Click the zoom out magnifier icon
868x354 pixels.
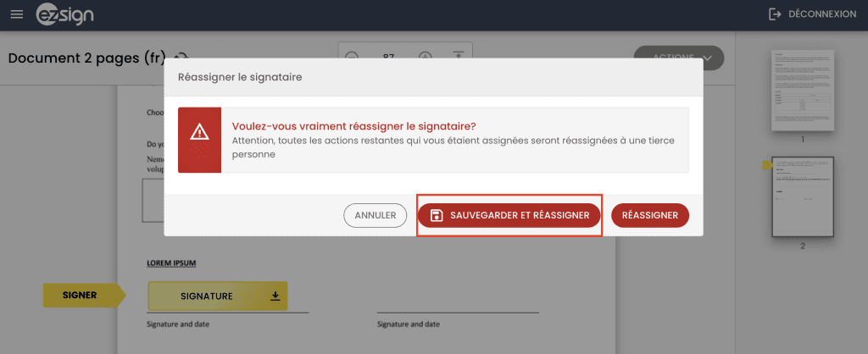353,58
